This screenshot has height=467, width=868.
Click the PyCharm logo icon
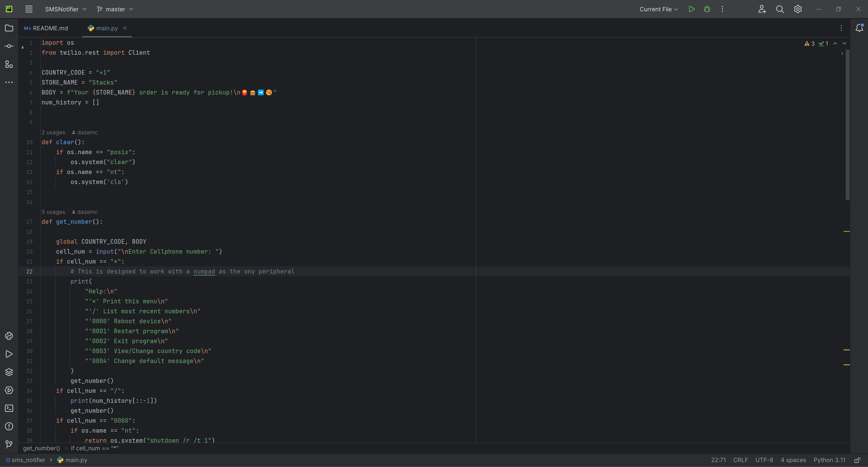[9, 9]
